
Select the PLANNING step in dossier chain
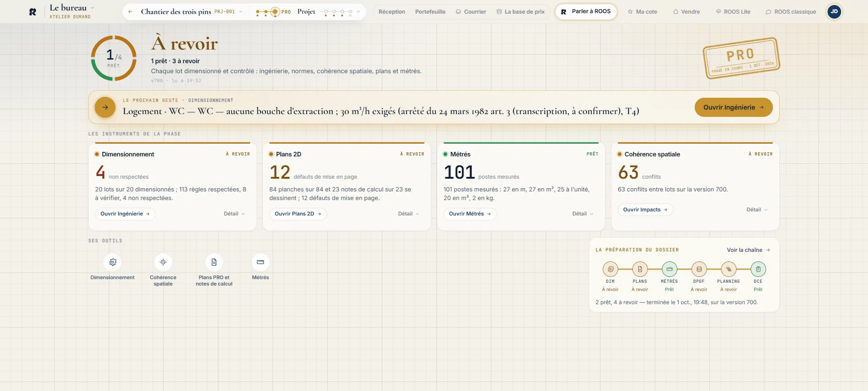[728, 269]
